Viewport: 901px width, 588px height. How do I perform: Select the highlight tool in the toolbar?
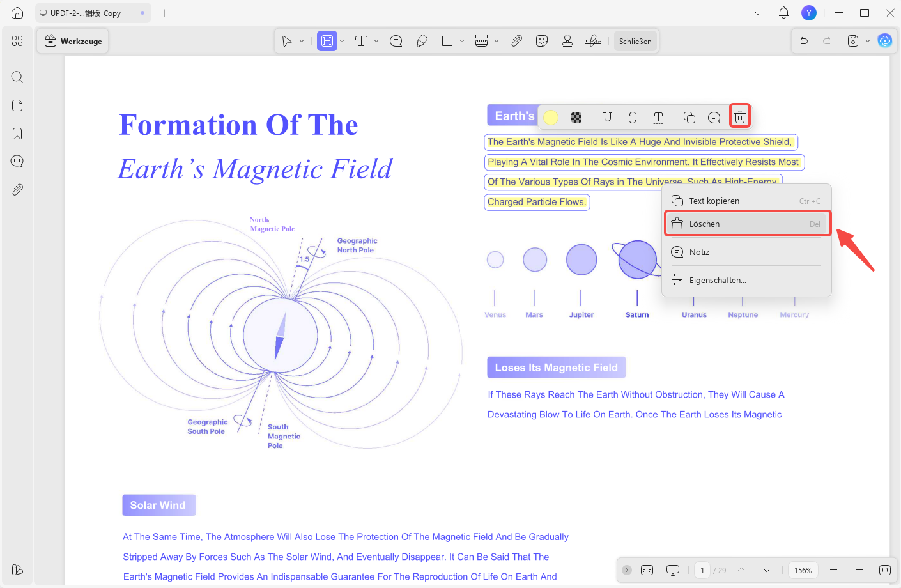[x=327, y=41]
